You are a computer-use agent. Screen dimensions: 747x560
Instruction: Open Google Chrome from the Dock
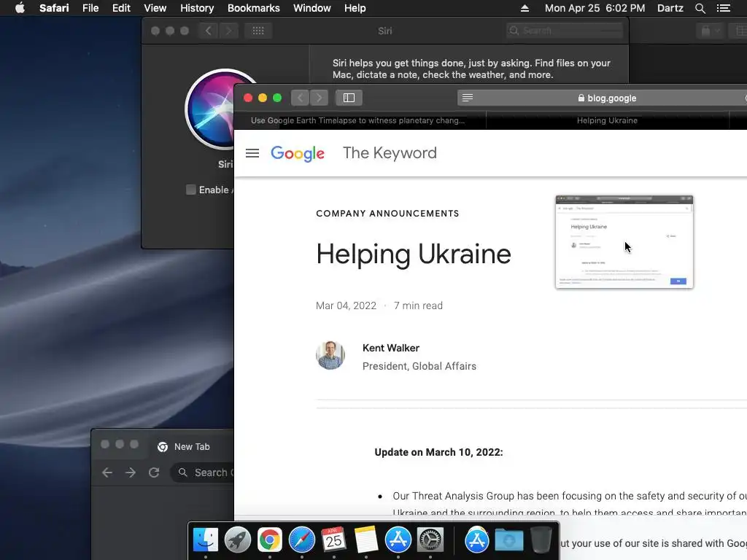[x=270, y=540]
